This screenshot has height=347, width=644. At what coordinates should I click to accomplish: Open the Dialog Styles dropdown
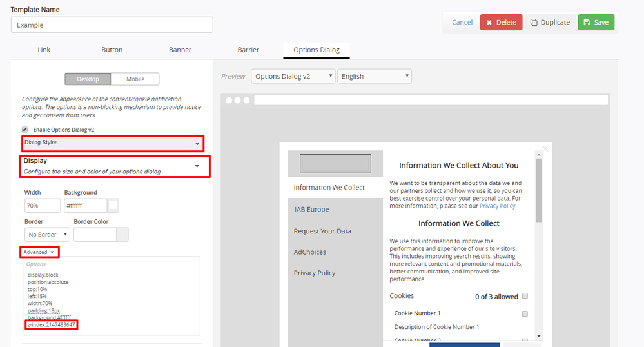coord(112,143)
